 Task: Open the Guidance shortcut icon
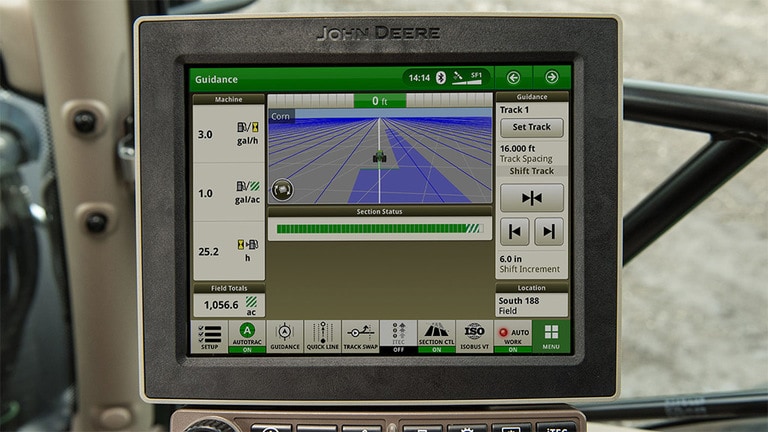pos(285,336)
